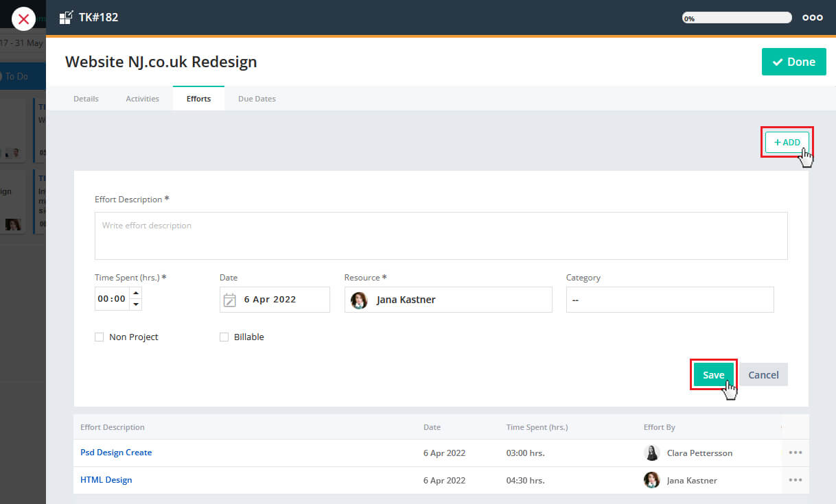Open the Activities tab
The image size is (836, 504).
[x=142, y=99]
